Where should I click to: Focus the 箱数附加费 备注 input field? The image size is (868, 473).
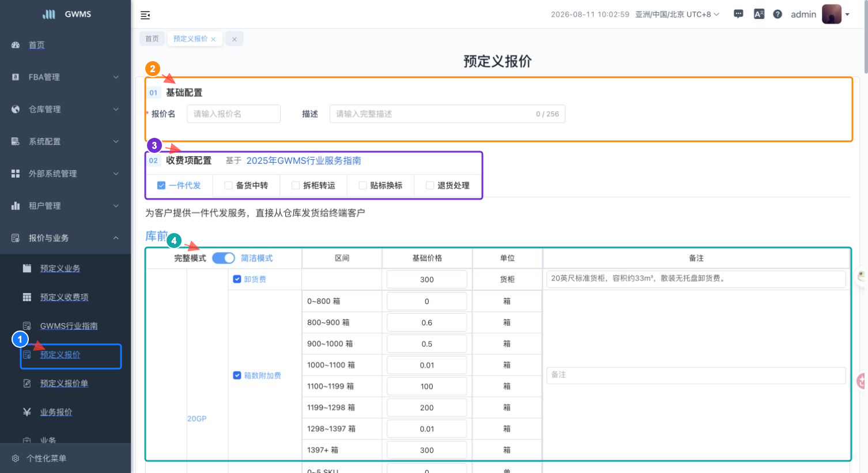coord(696,375)
